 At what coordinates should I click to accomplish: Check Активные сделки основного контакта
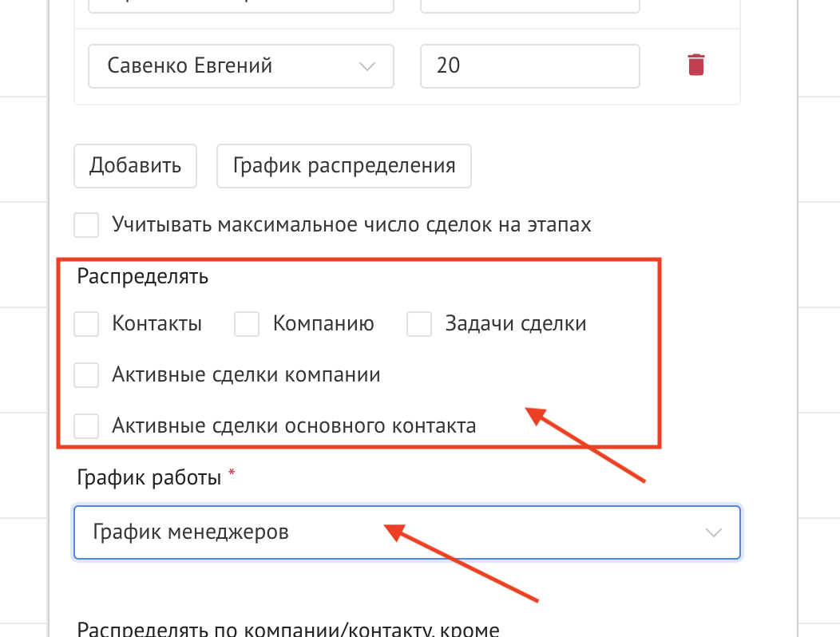pos(86,425)
